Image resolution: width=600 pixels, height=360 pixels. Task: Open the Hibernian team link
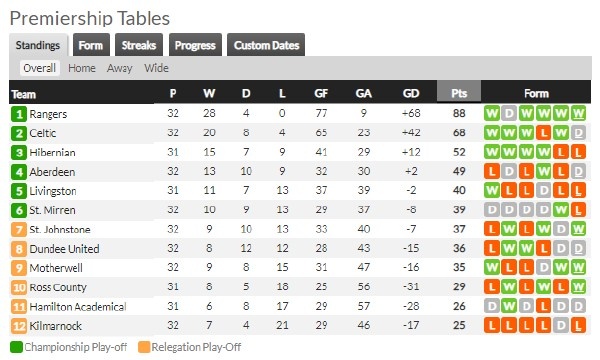(x=52, y=153)
